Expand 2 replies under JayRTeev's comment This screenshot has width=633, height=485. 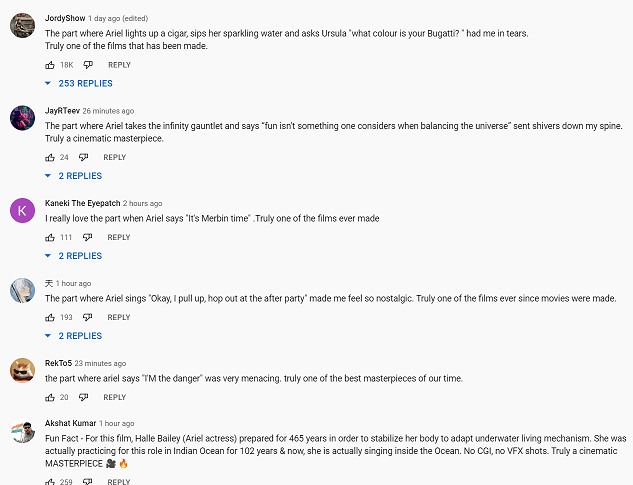point(73,176)
